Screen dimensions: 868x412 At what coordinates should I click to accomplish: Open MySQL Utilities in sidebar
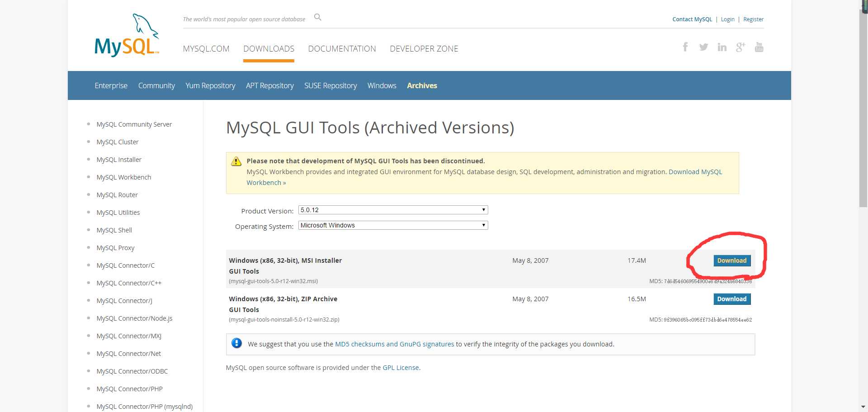118,213
